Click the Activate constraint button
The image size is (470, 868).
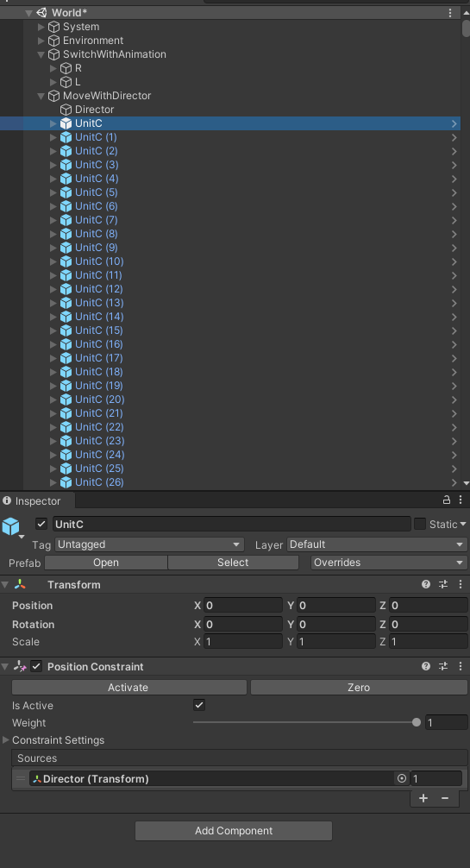(129, 688)
